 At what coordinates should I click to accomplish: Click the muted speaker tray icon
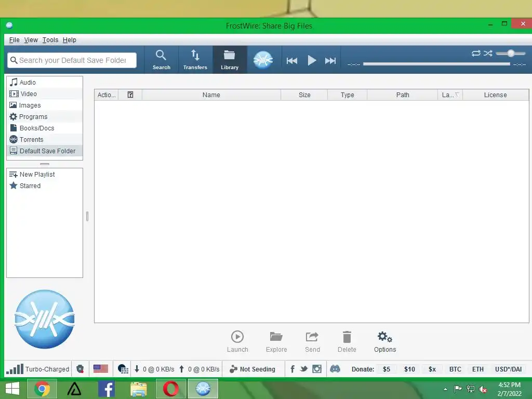[x=483, y=389]
